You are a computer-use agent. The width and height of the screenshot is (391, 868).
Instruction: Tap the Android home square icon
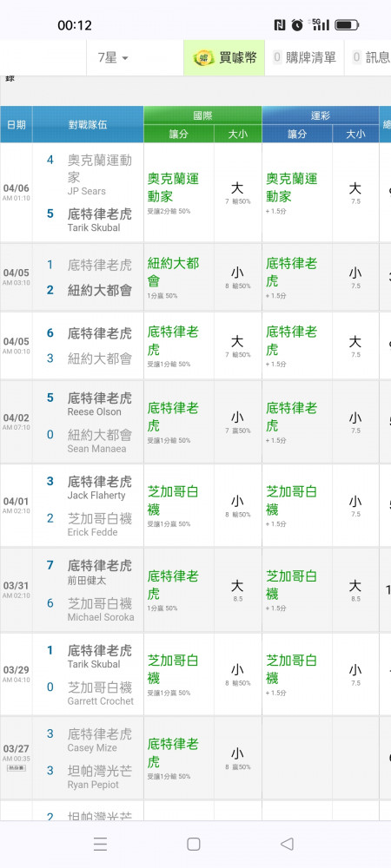click(193, 844)
